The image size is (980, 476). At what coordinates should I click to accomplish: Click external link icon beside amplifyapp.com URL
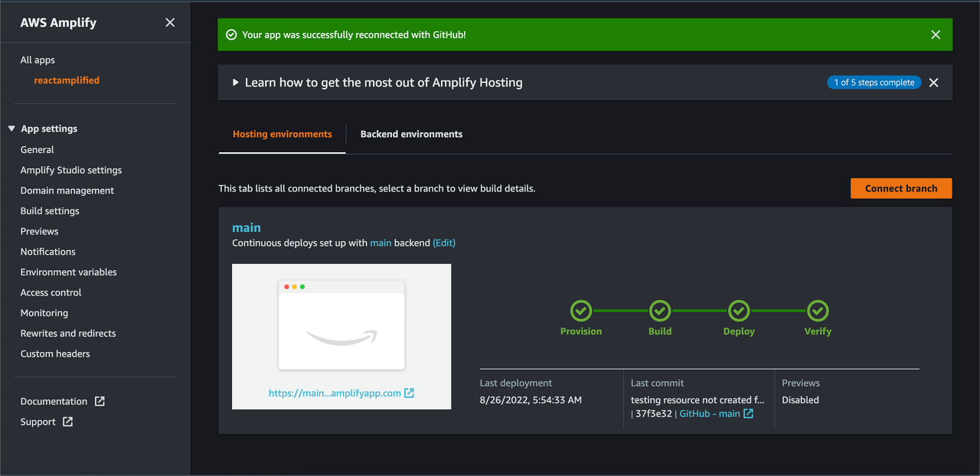pyautogui.click(x=409, y=393)
